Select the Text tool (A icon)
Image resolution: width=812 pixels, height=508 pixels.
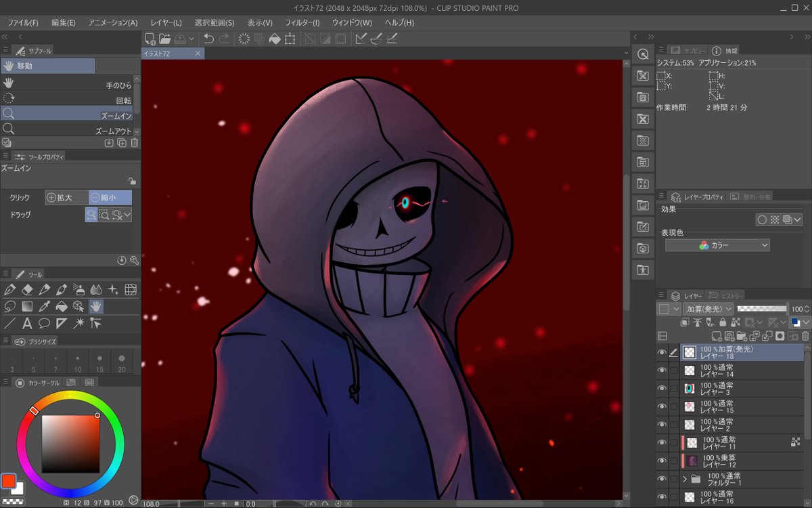pos(27,324)
